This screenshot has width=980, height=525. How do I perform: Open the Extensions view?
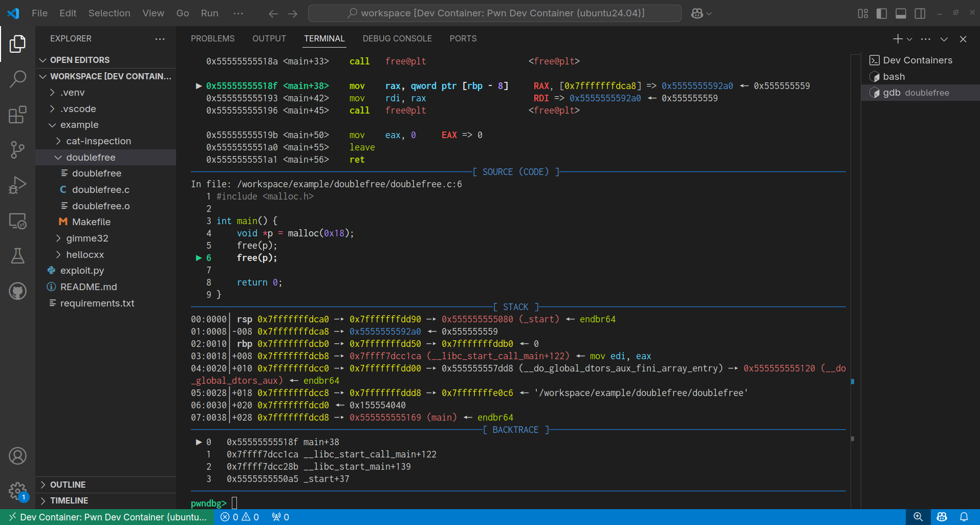17,115
